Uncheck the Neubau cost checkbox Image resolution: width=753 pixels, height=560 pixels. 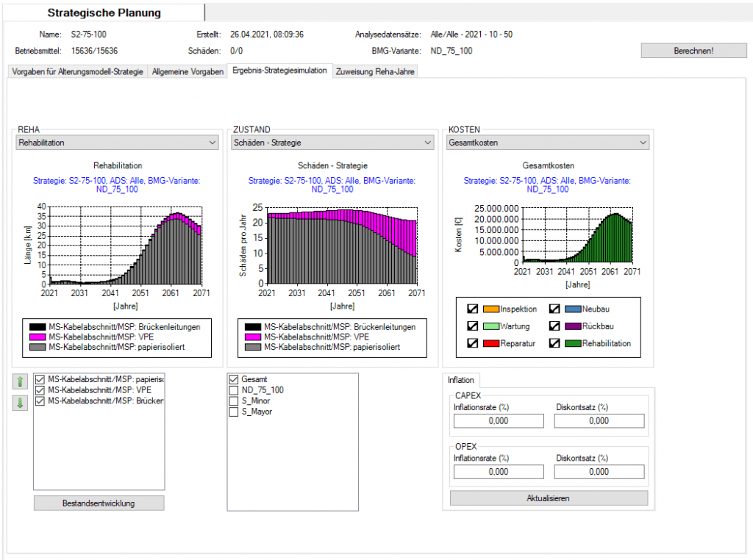click(557, 309)
